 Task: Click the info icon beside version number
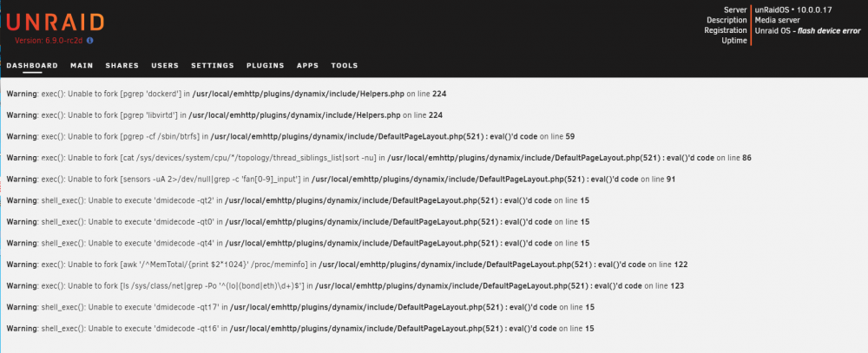[x=90, y=41]
